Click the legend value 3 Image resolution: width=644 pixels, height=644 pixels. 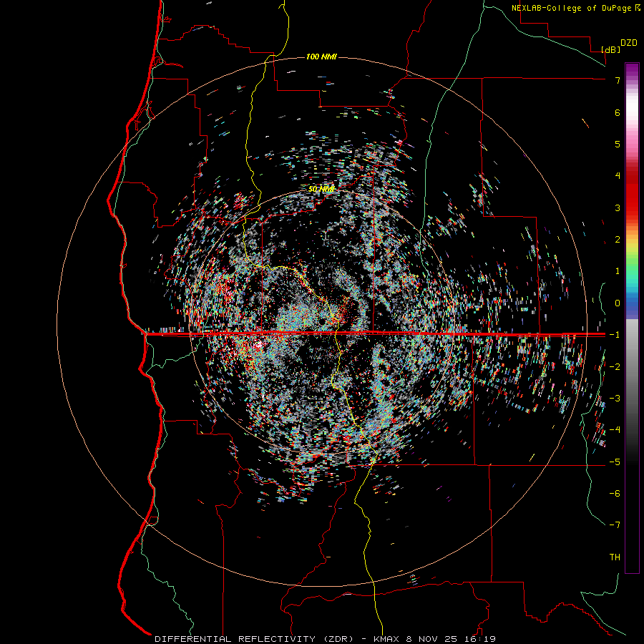click(x=618, y=208)
